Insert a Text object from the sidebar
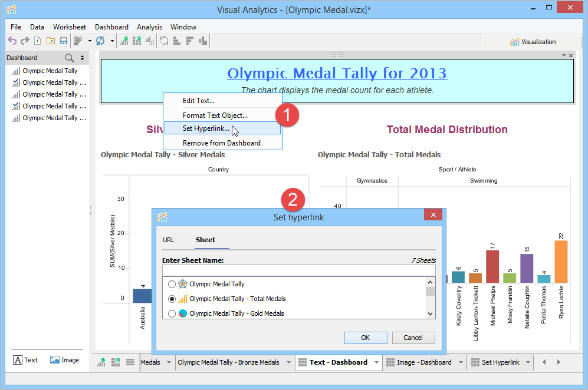This screenshot has width=588, height=390. coord(25,360)
